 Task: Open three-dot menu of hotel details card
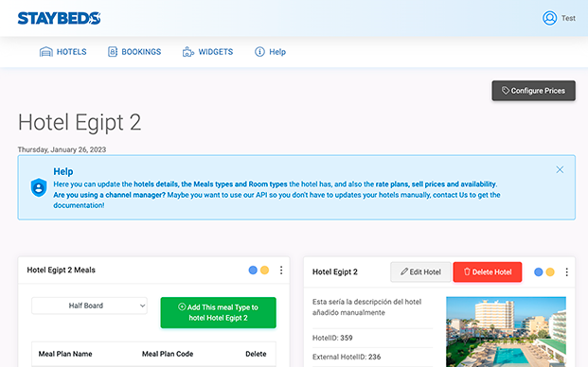point(566,271)
